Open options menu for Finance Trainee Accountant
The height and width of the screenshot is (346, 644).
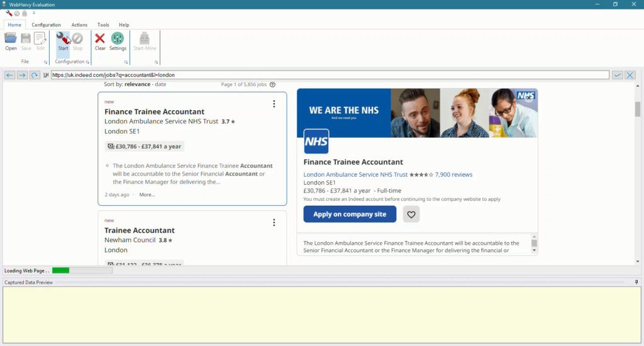coord(274,104)
